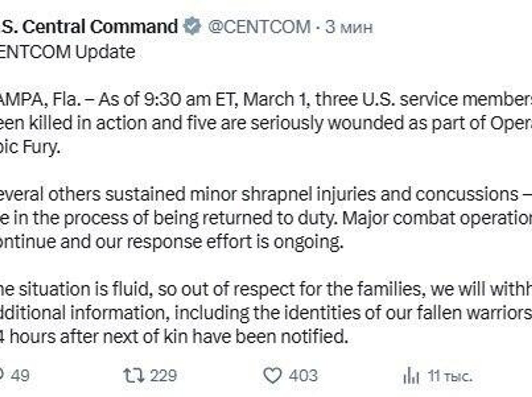Screen dimensions: 532x397
Task: Click the @CENTCOM handle
Action: click(259, 27)
